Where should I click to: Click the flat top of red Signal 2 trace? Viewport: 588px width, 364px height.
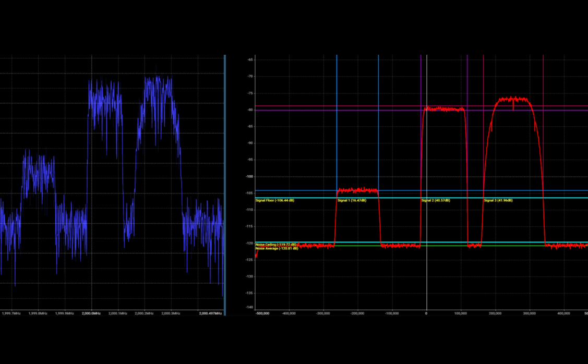click(443, 109)
